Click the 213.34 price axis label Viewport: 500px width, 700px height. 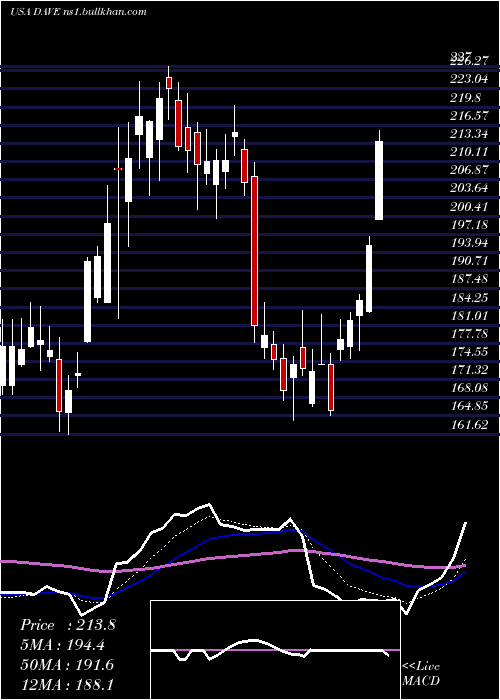pos(468,134)
